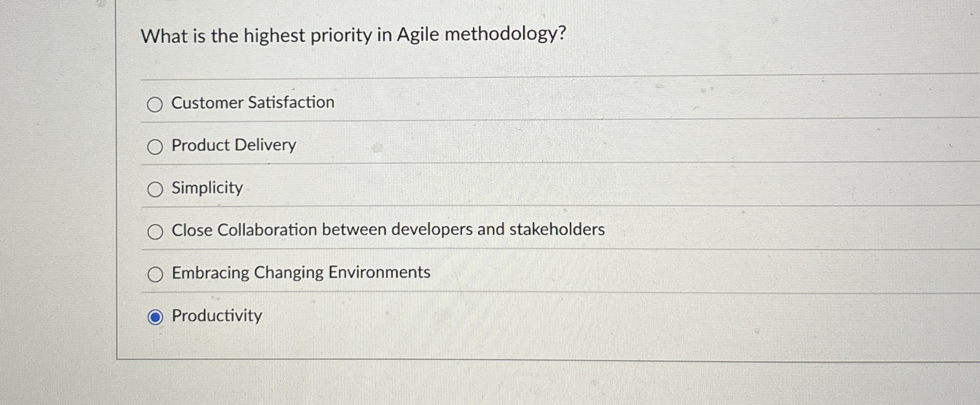Viewport: 980px width, 405px height.
Task: Click the Close Collaboration answer label
Action: coord(388,230)
